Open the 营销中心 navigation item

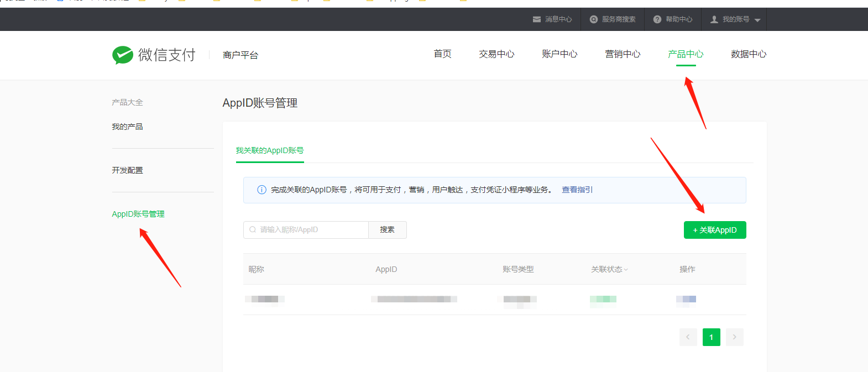[623, 54]
